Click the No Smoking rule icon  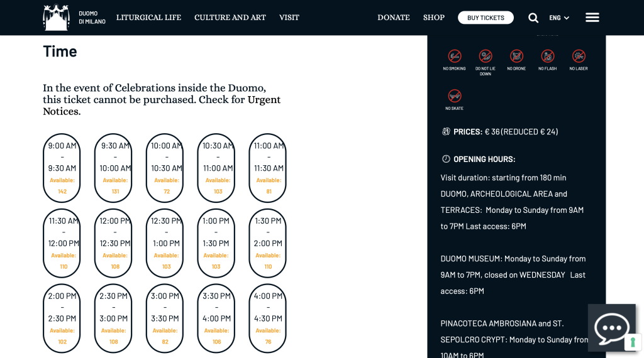coord(454,56)
